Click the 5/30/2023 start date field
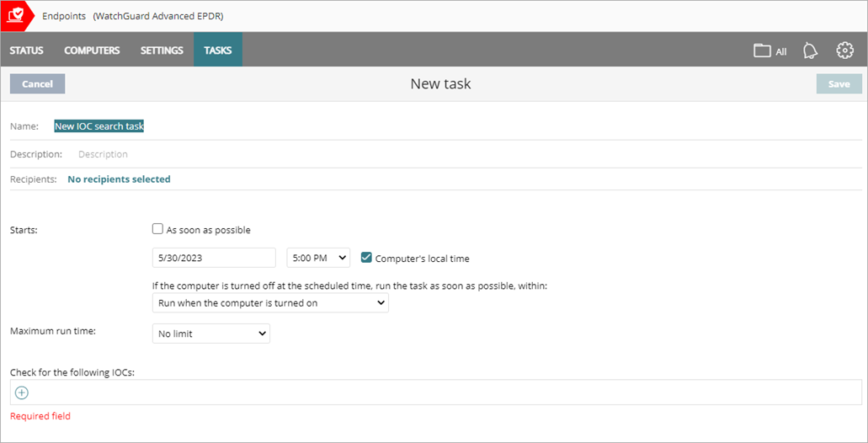This screenshot has height=443, width=868. (x=214, y=258)
